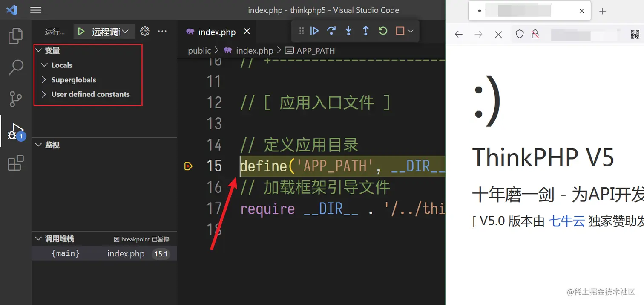This screenshot has height=305, width=644.
Task: Stop loading the browser page
Action: click(498, 34)
